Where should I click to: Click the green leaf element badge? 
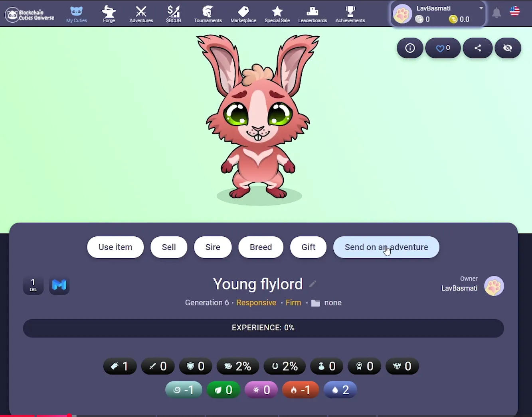(x=223, y=390)
